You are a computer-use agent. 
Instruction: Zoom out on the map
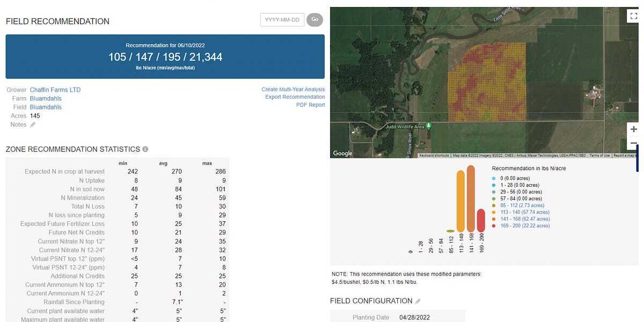click(633, 143)
